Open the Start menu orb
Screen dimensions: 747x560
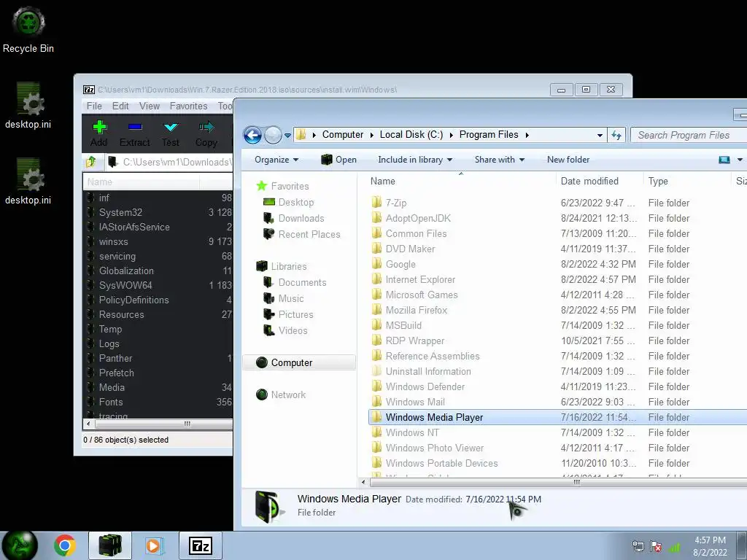pyautogui.click(x=20, y=545)
